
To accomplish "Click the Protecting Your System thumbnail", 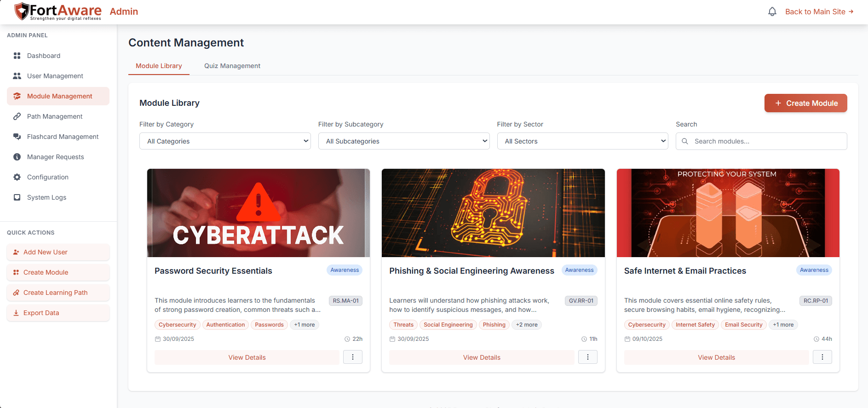I will pos(728,213).
